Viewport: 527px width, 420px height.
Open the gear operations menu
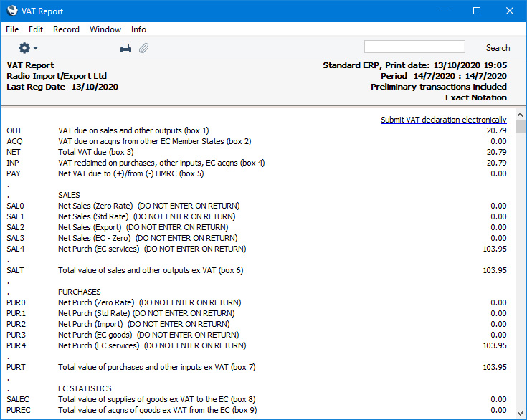click(x=28, y=48)
